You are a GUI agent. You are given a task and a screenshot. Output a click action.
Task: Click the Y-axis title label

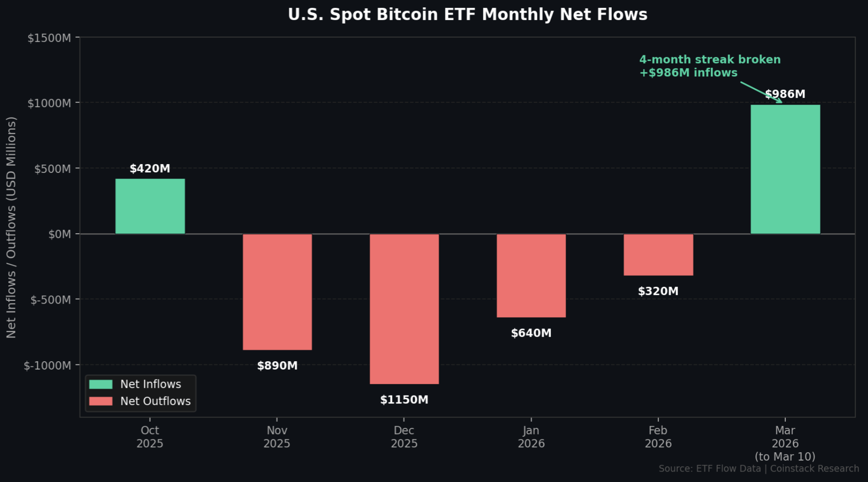coord(11,227)
